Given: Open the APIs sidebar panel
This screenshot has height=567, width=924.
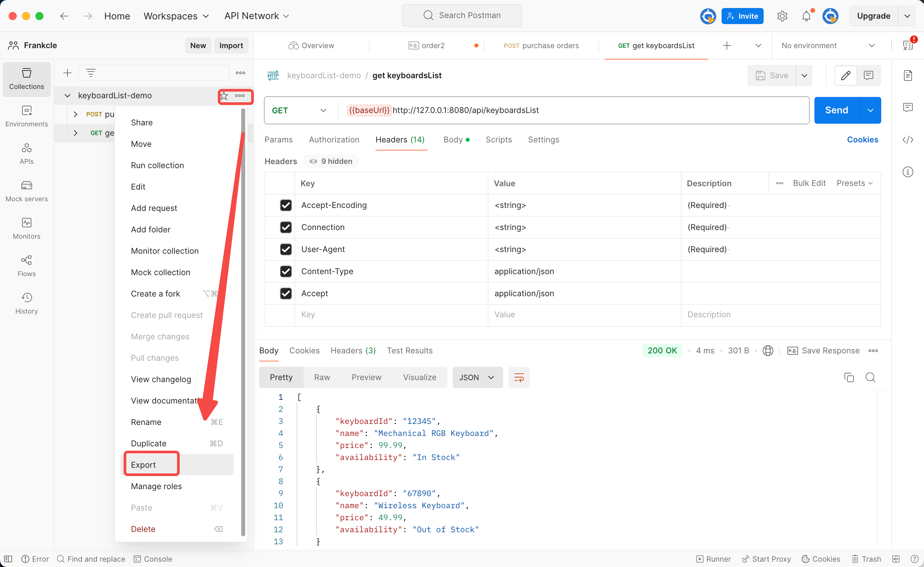Looking at the screenshot, I should pyautogui.click(x=27, y=154).
